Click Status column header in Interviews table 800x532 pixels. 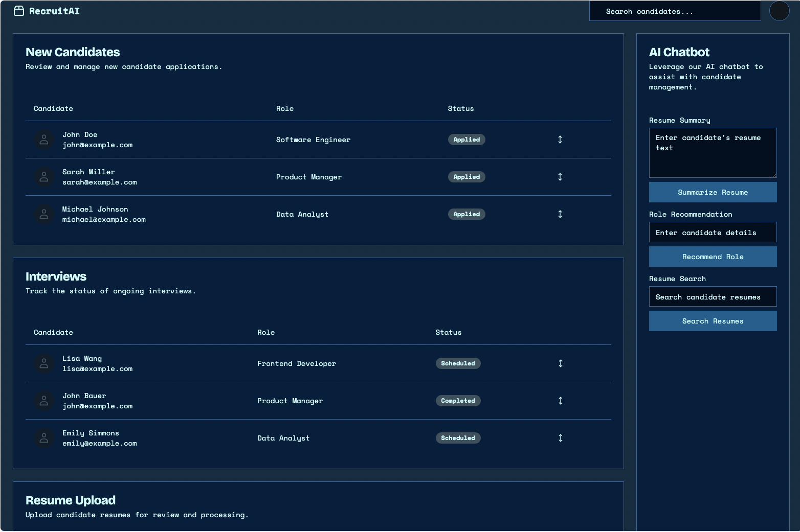[449, 332]
